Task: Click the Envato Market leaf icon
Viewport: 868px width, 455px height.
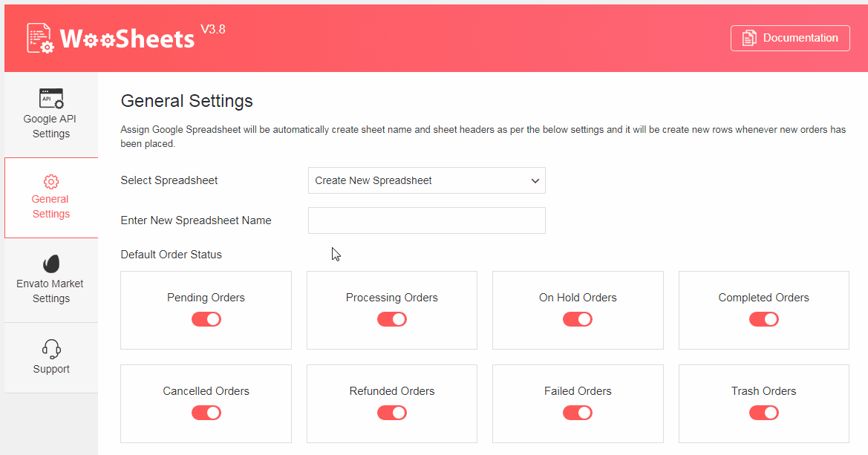Action: (51, 264)
